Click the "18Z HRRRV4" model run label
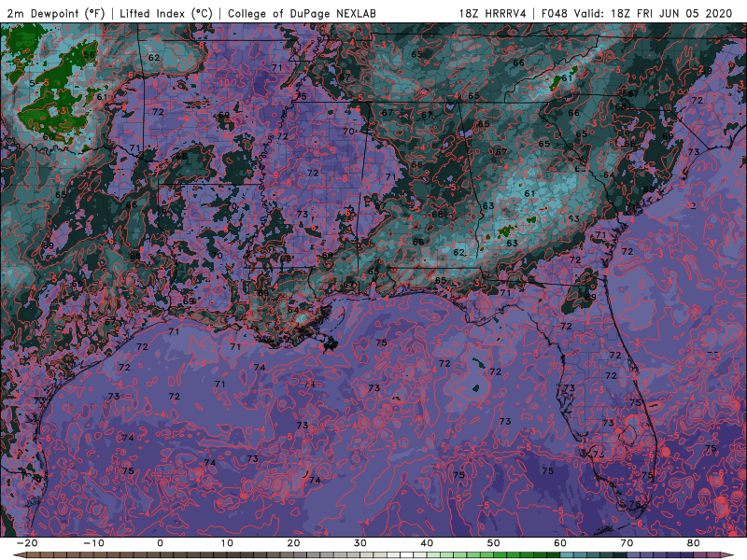This screenshot has width=747, height=560. (x=493, y=13)
